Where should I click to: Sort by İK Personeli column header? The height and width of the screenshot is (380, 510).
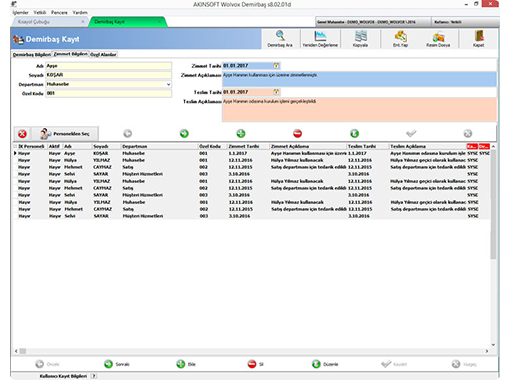click(31, 146)
